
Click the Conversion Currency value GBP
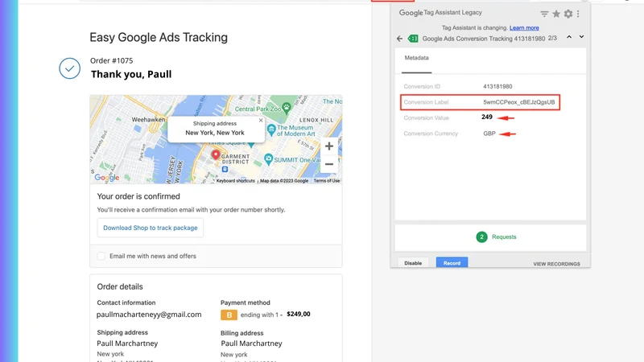[489, 134]
